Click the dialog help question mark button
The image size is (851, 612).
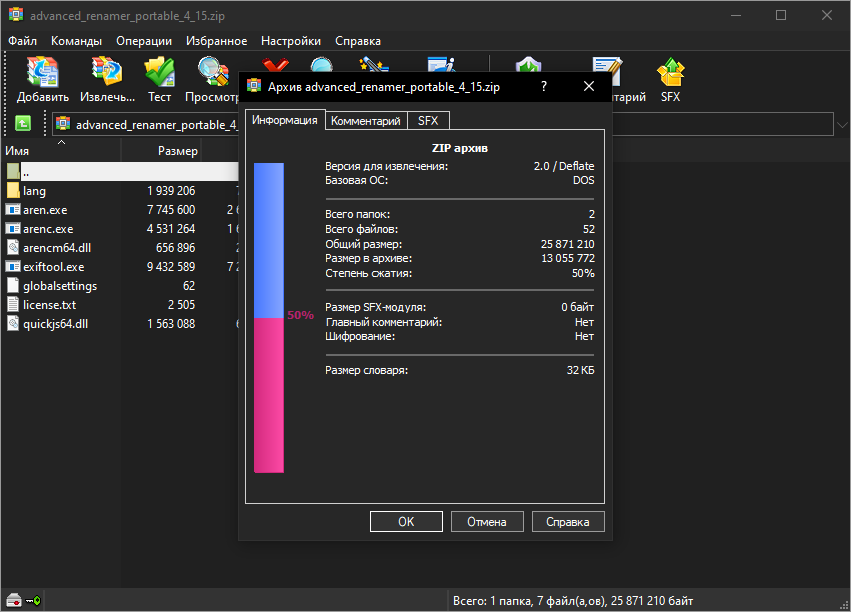(x=544, y=86)
